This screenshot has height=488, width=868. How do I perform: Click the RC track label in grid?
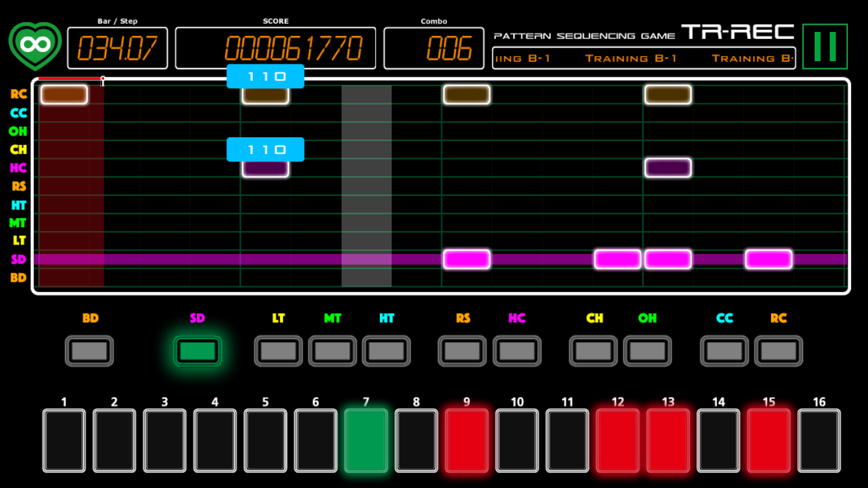pyautogui.click(x=19, y=94)
